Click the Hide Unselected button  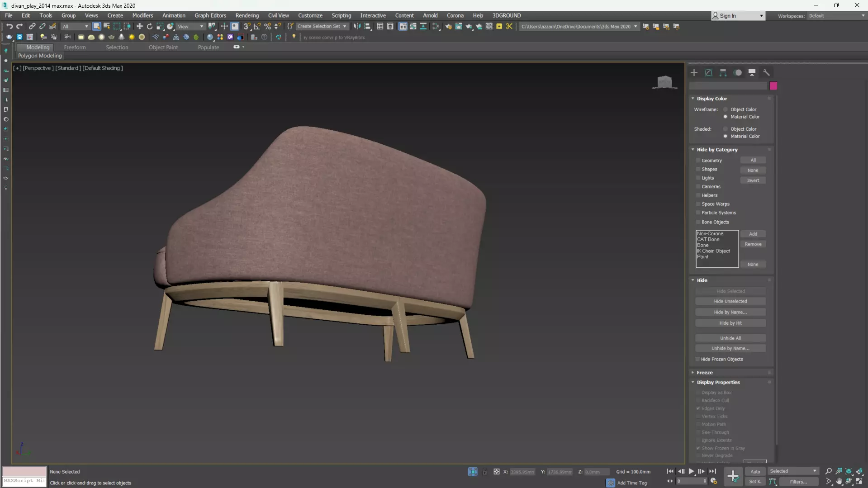click(x=730, y=301)
